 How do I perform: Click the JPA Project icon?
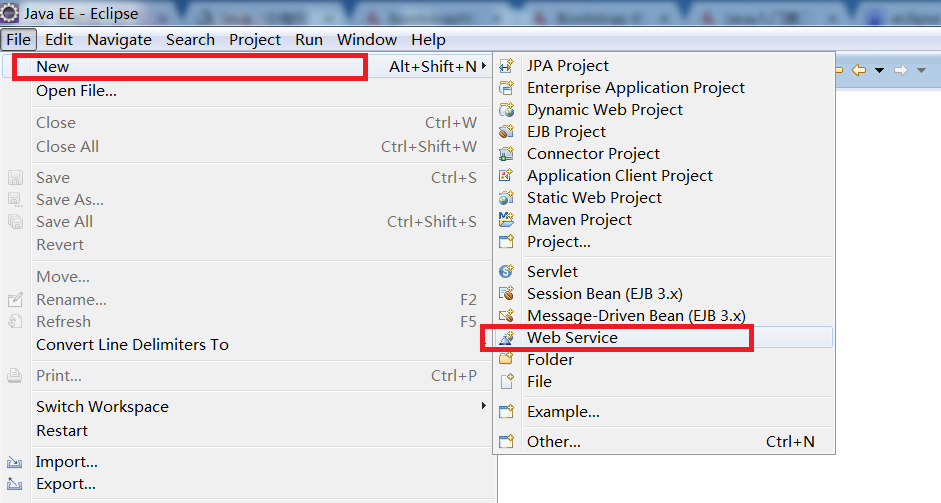[507, 65]
